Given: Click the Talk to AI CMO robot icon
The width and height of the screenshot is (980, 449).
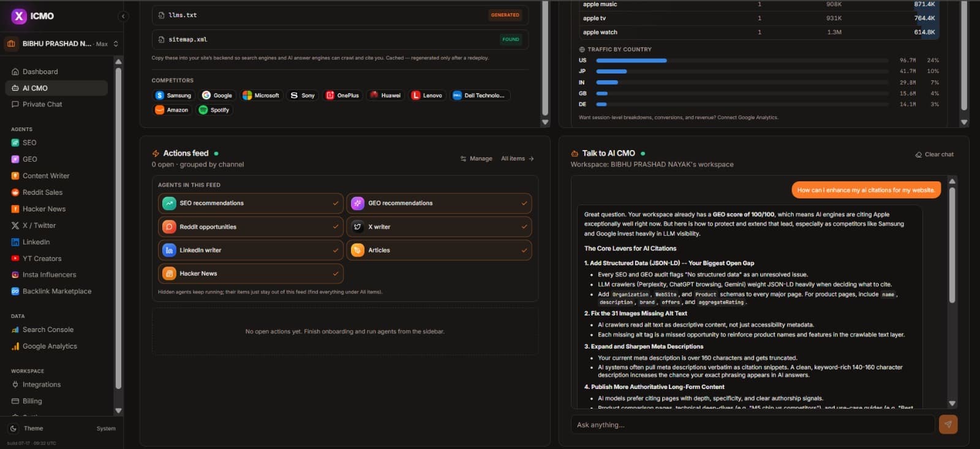Looking at the screenshot, I should 575,154.
